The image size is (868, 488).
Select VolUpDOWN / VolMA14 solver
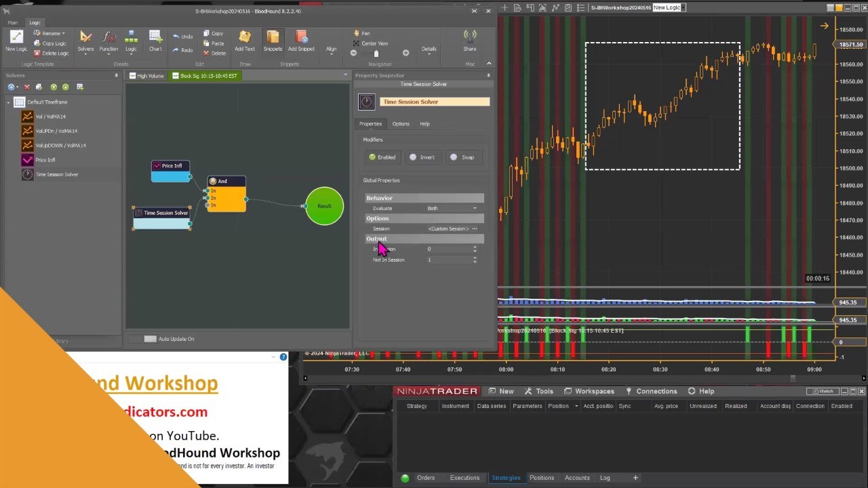[x=60, y=145]
